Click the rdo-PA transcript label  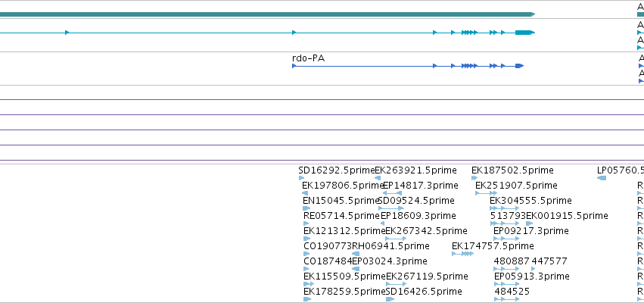click(308, 58)
